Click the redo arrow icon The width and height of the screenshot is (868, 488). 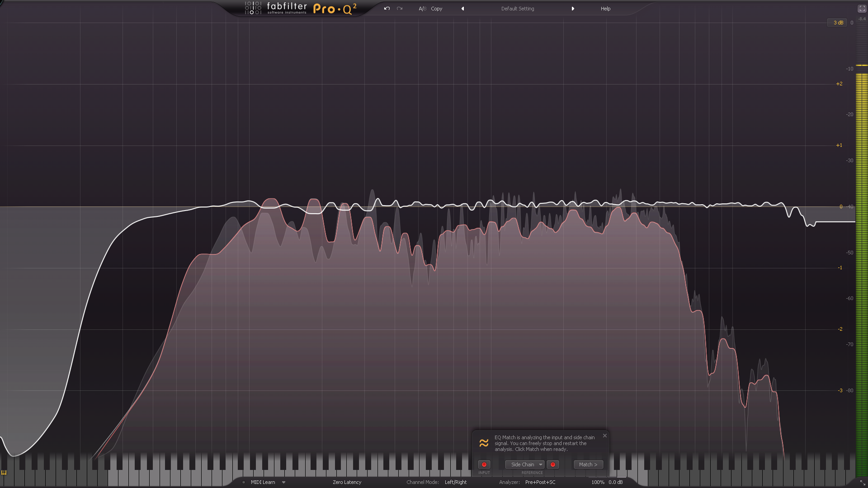pyautogui.click(x=400, y=9)
